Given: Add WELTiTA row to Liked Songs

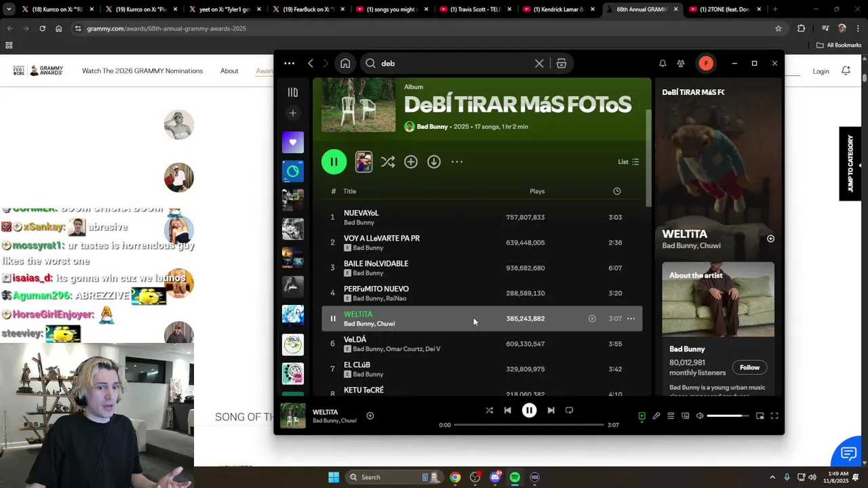Looking at the screenshot, I should [x=592, y=319].
